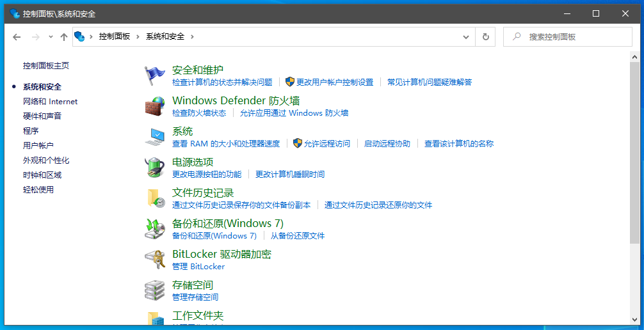The width and height of the screenshot is (644, 330).
Task: Go up one level with the up arrow
Action: coord(63,37)
